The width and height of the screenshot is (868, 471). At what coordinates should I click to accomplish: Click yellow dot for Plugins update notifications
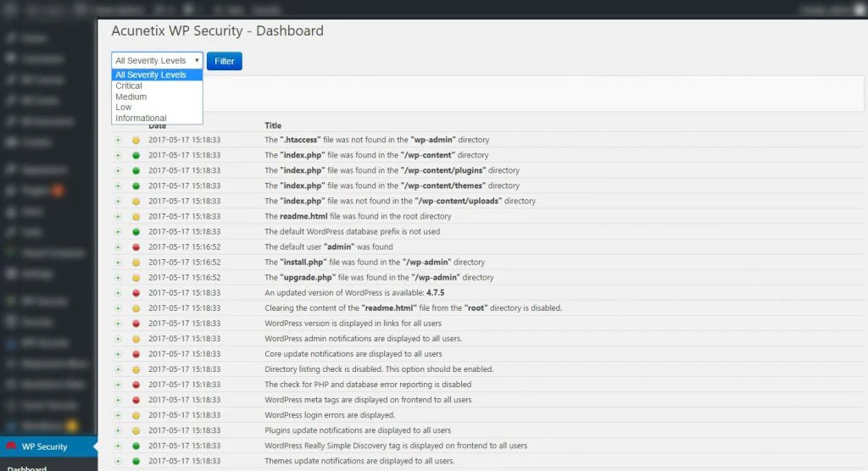tap(136, 430)
